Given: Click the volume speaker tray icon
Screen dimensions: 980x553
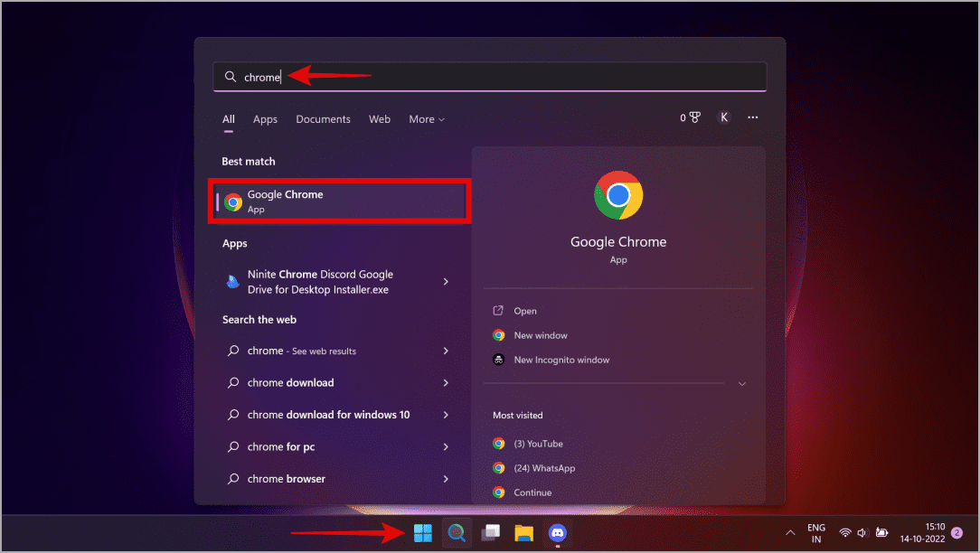Looking at the screenshot, I should coord(862,533).
